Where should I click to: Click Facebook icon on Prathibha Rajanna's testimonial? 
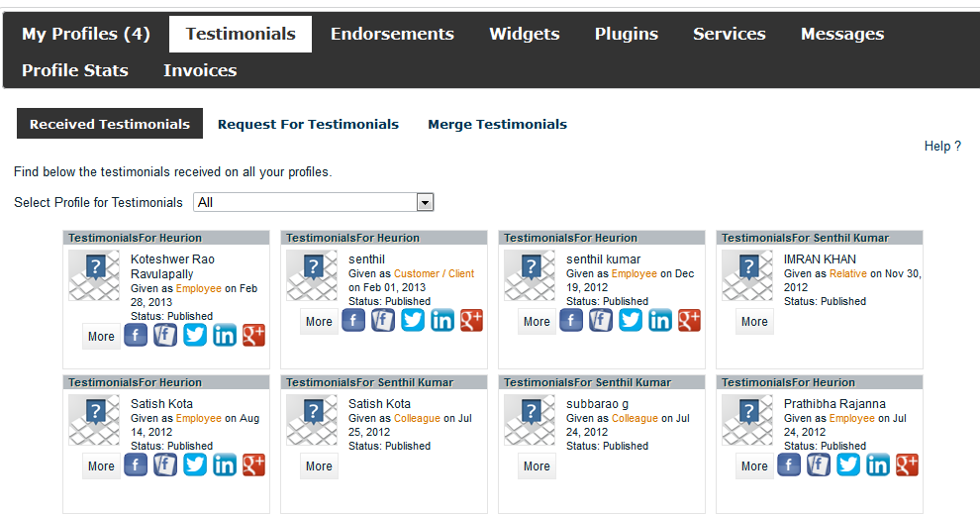coord(789,464)
